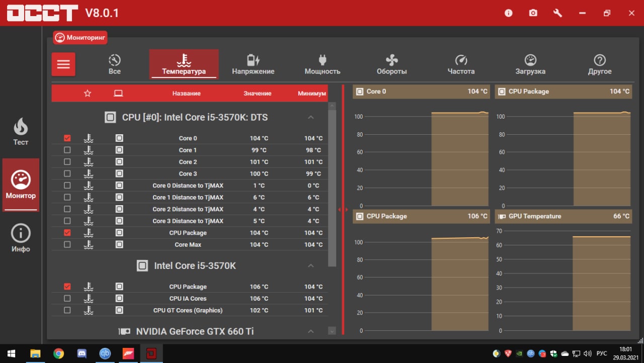Collapse the CPU [#0] Intel Core i5-3570K: DTS group
The height and width of the screenshot is (363, 644).
point(311,117)
